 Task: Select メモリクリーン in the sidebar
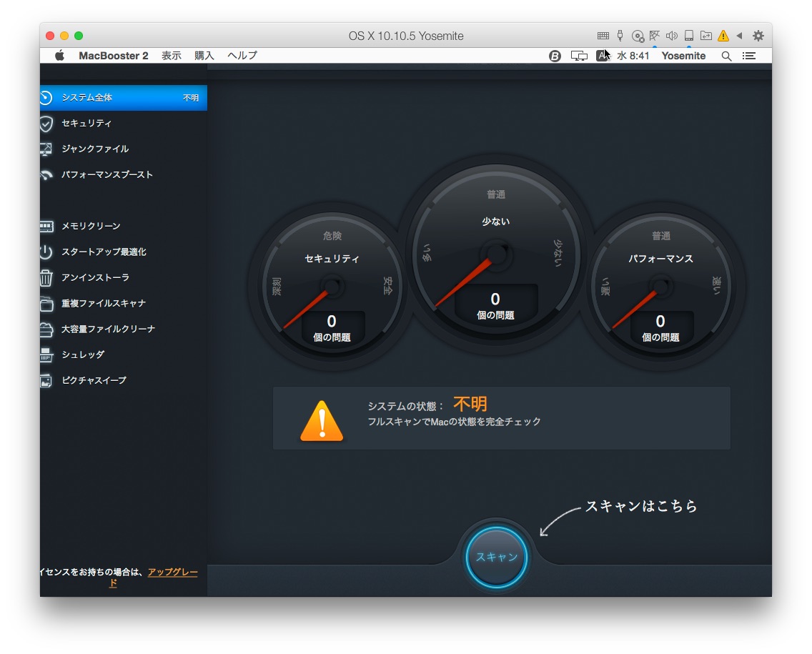pos(123,227)
